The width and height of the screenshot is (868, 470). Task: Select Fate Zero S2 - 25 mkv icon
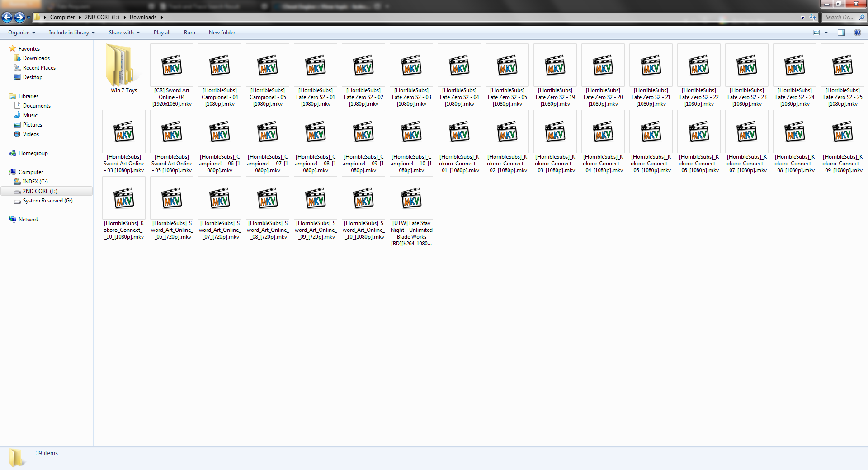[843, 65]
